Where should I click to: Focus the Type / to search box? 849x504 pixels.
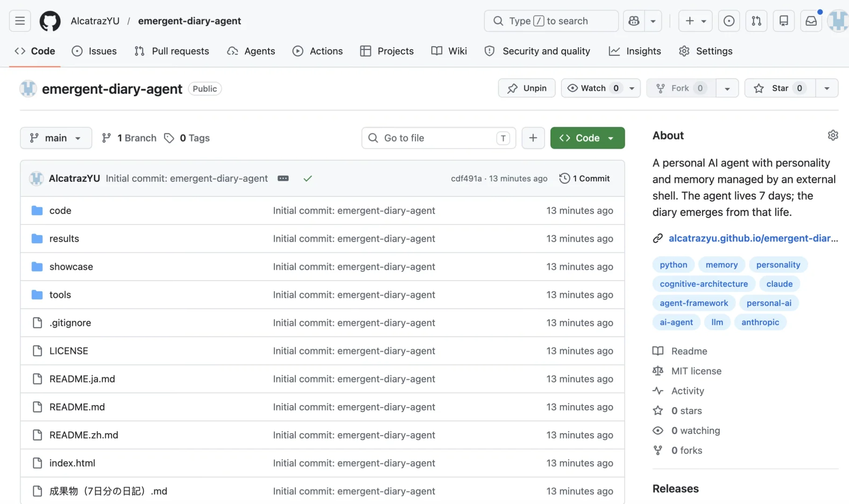pyautogui.click(x=551, y=21)
